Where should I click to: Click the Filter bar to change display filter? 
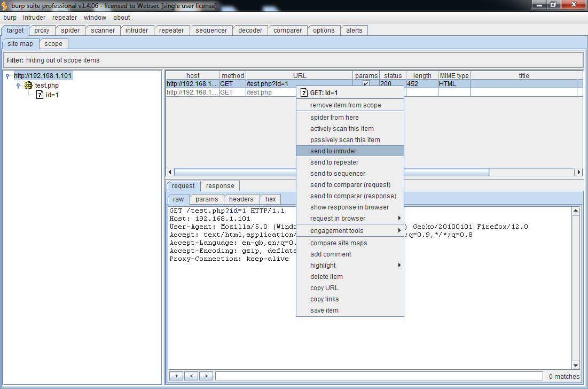point(293,60)
